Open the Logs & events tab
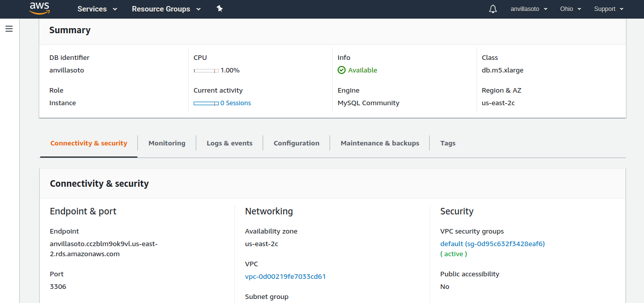The height and width of the screenshot is (303, 644). click(229, 143)
